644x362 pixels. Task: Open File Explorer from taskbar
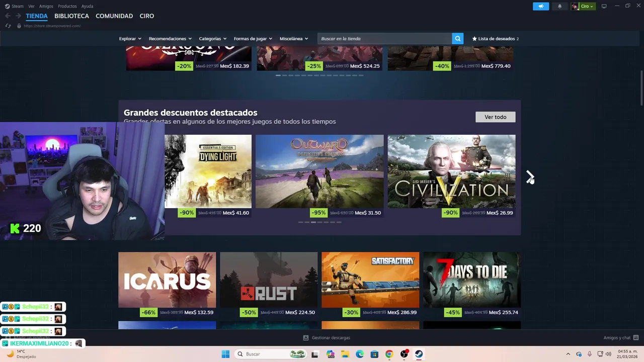click(345, 354)
